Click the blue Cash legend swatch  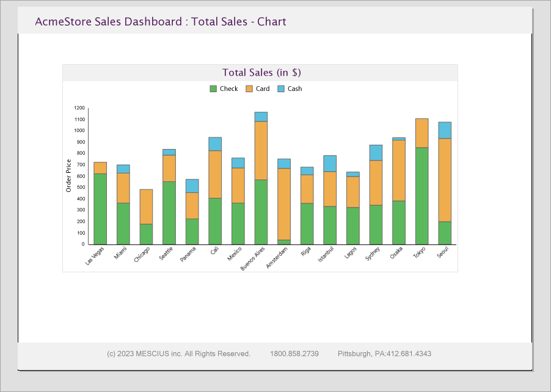(x=281, y=89)
